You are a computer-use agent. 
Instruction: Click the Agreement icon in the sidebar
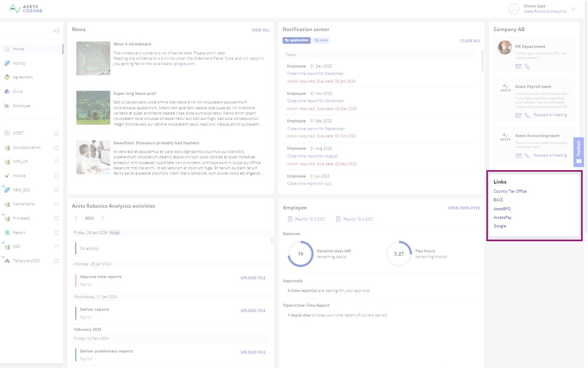7,77
